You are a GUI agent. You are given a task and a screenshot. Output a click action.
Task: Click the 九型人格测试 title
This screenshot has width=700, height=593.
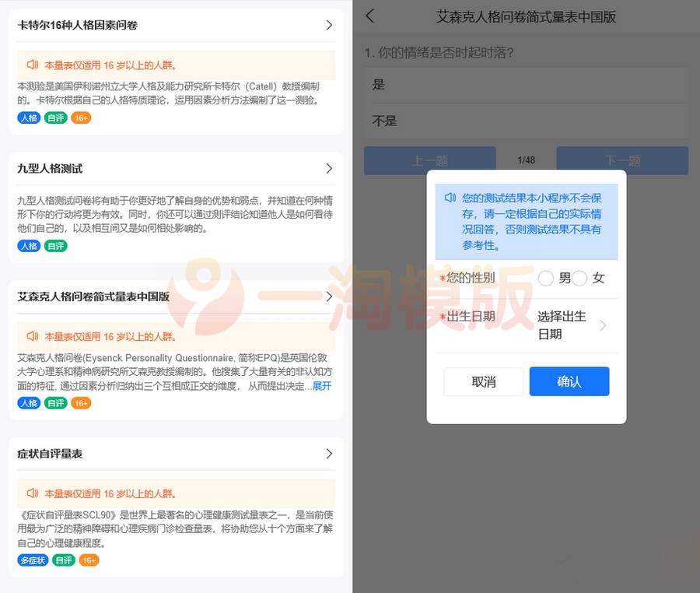pos(50,168)
